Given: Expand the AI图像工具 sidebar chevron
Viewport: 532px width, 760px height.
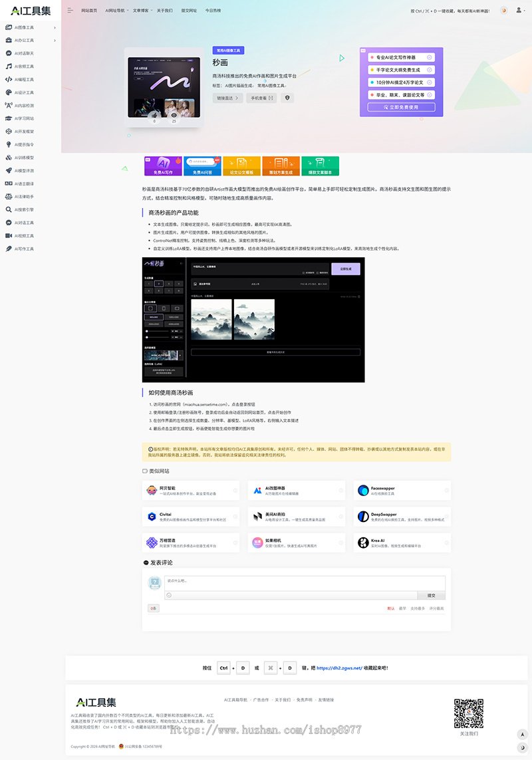Looking at the screenshot, I should 55,28.
